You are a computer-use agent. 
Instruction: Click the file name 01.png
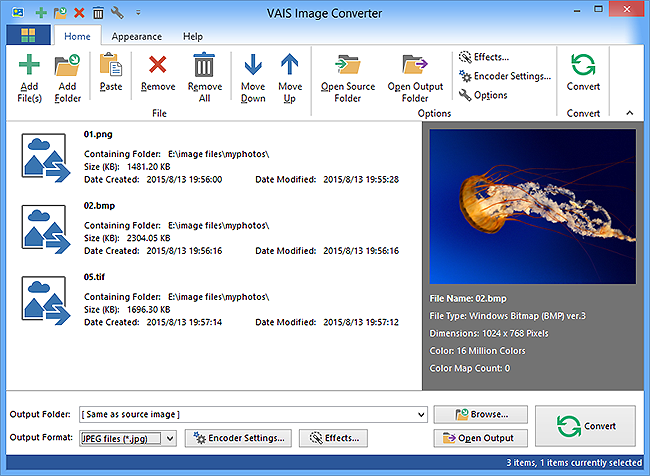pos(98,134)
